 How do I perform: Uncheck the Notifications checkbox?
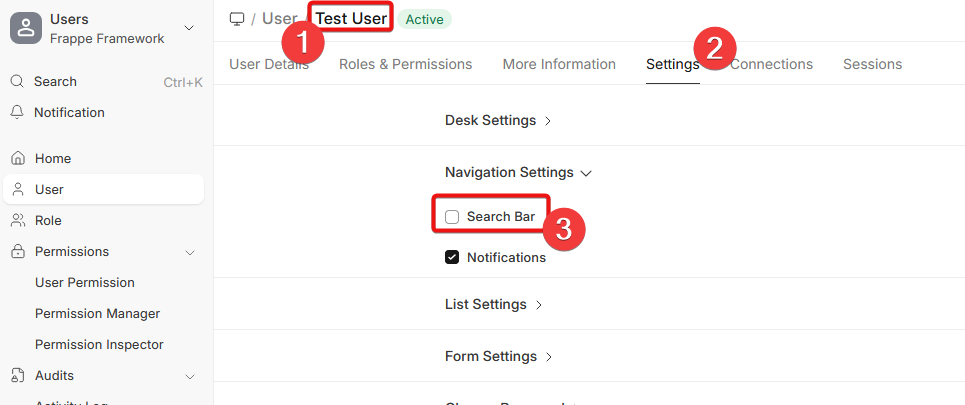[x=452, y=257]
